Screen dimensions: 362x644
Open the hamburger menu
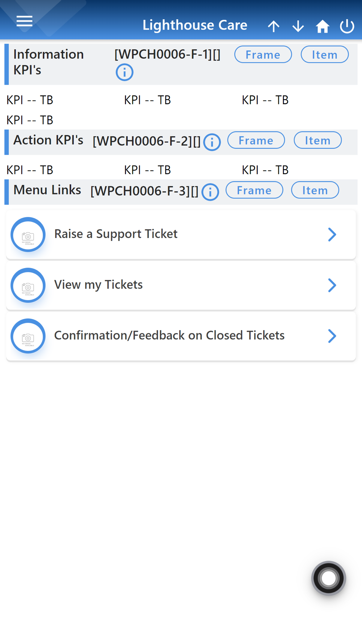[x=24, y=21]
